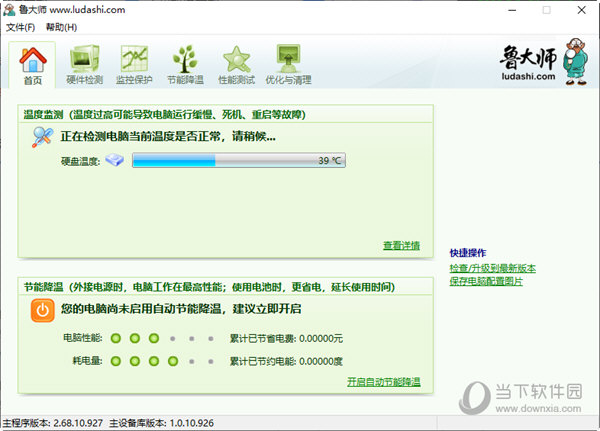The image size is (600, 431).
Task: Click 检查/升级到最新版本 link
Action: pyautogui.click(x=492, y=268)
